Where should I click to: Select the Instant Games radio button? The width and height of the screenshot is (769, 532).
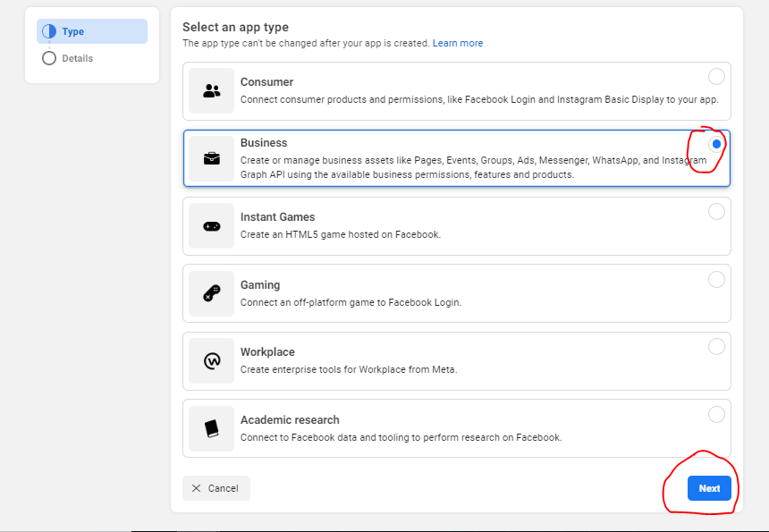click(x=716, y=212)
